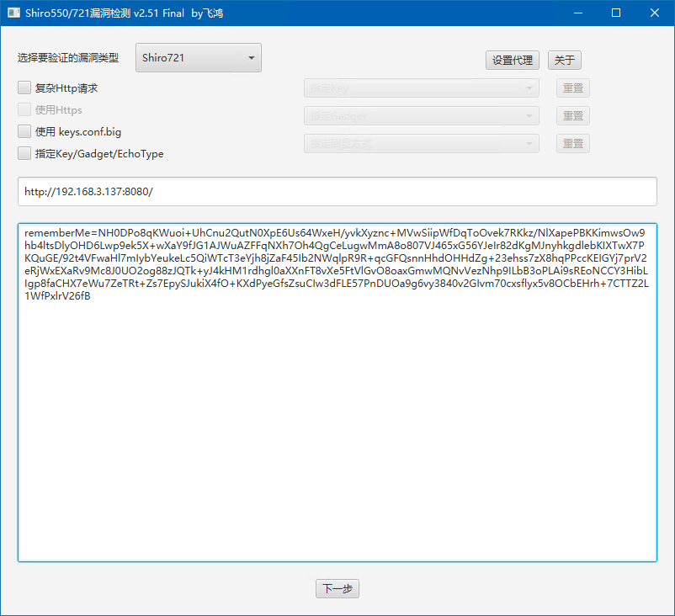Click 重置 button next to 指定Gadget

[x=573, y=116]
